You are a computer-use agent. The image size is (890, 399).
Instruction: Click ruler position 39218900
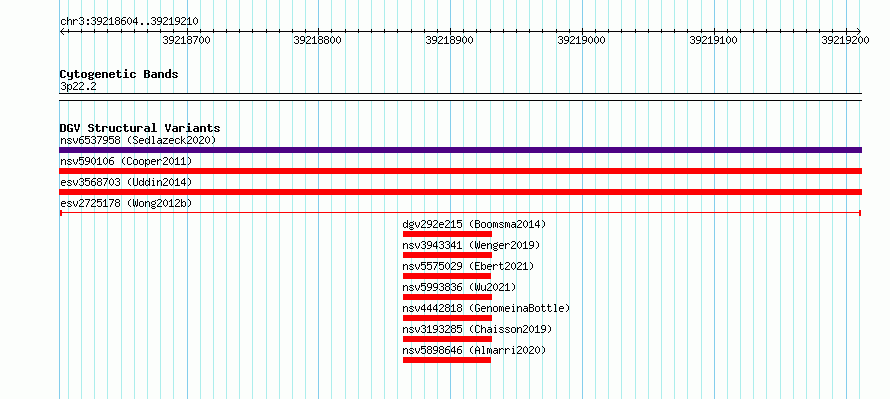pos(450,40)
